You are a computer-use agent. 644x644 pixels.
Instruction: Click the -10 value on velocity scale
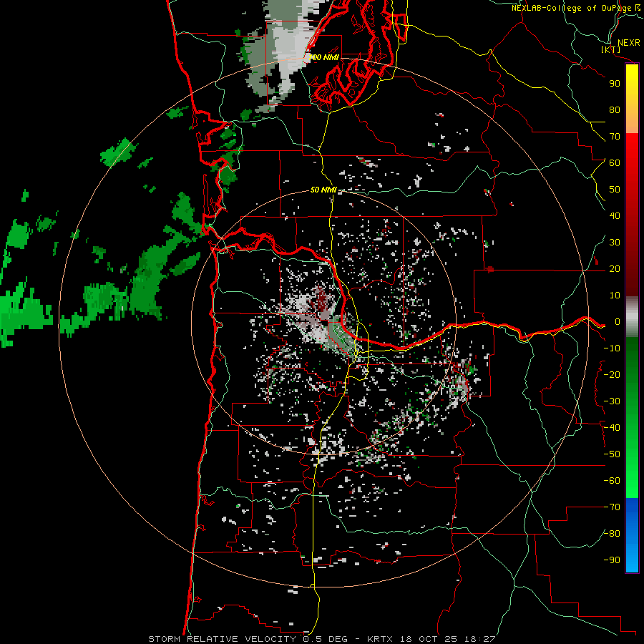coord(612,348)
